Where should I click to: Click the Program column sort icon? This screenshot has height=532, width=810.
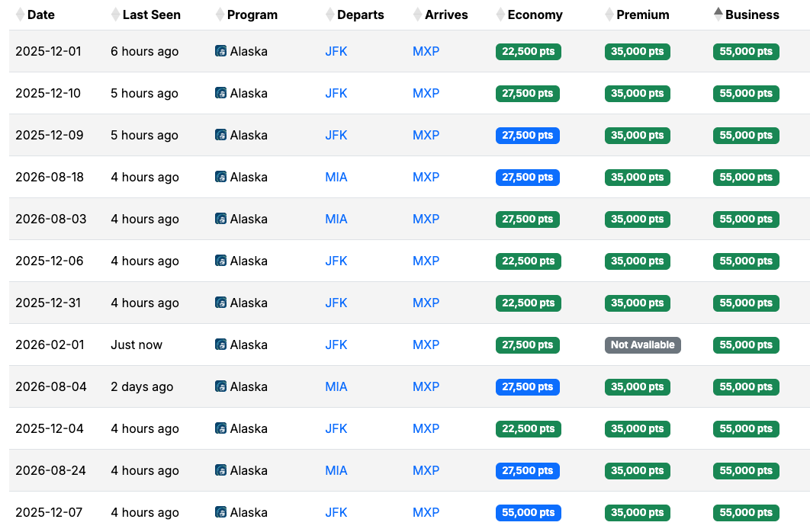(x=220, y=14)
